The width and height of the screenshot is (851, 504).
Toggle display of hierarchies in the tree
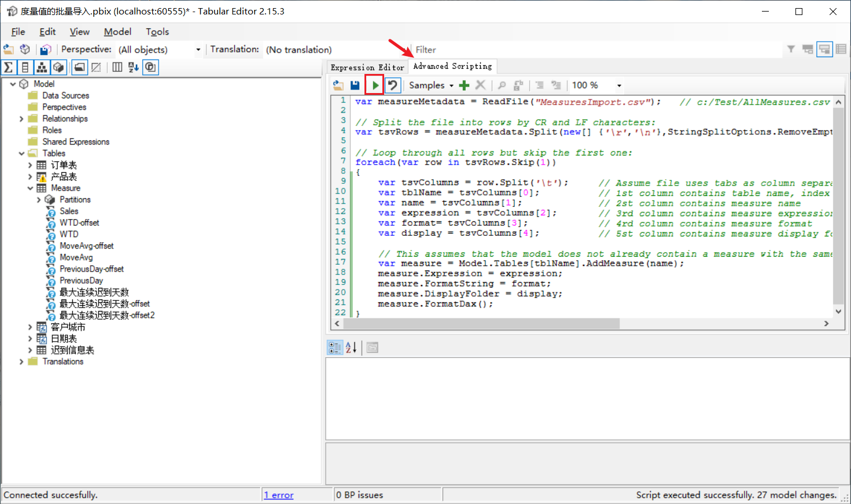42,68
